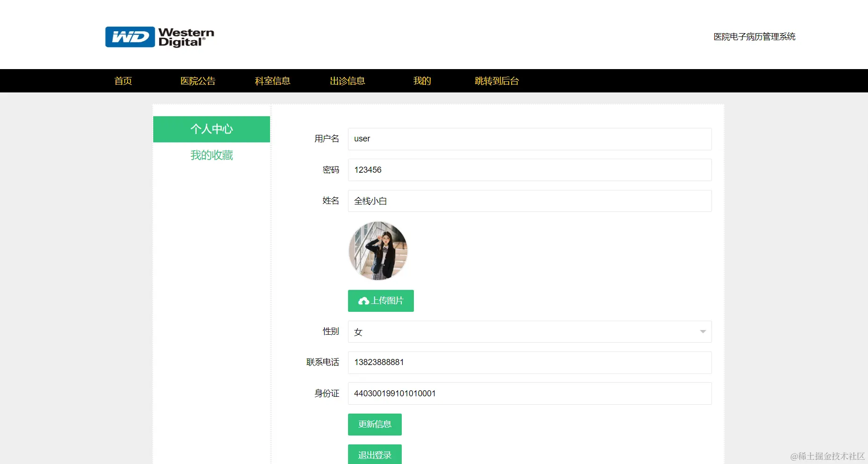868x464 pixels.
Task: Click the 用户名 field label
Action: click(x=327, y=139)
